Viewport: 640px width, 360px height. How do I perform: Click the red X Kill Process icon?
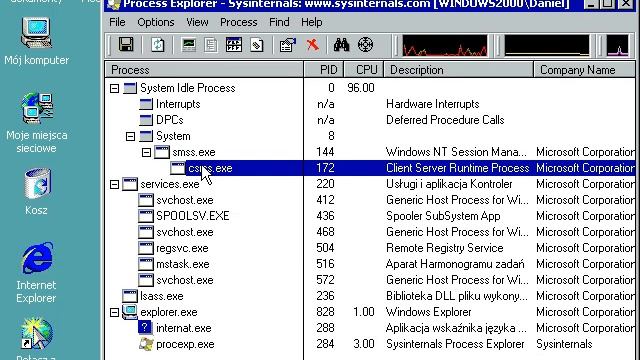pos(313,44)
